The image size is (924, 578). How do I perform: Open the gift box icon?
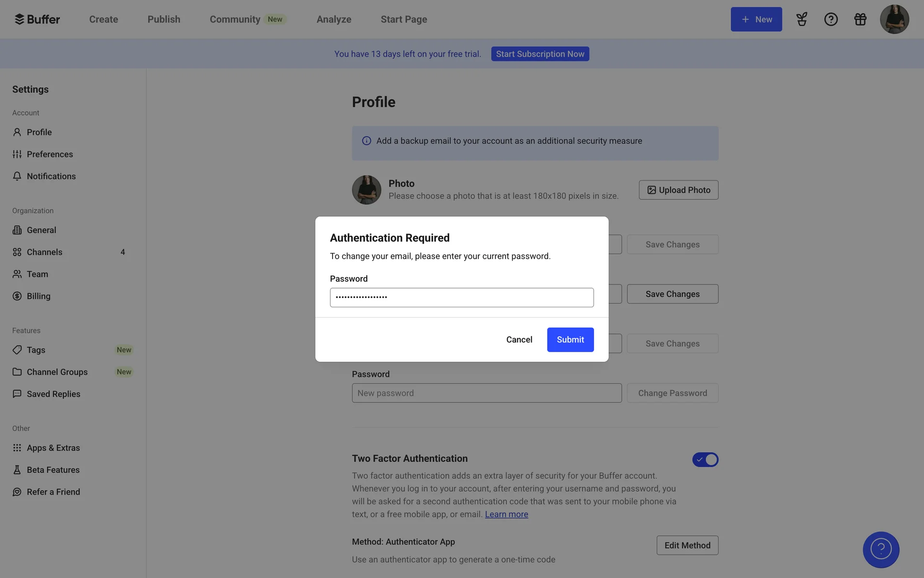pos(860,19)
